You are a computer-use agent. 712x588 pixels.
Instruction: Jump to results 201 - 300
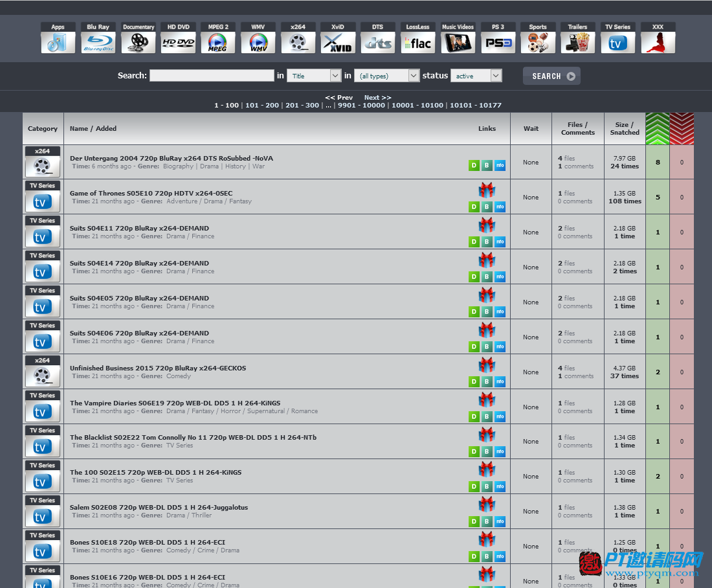point(302,106)
